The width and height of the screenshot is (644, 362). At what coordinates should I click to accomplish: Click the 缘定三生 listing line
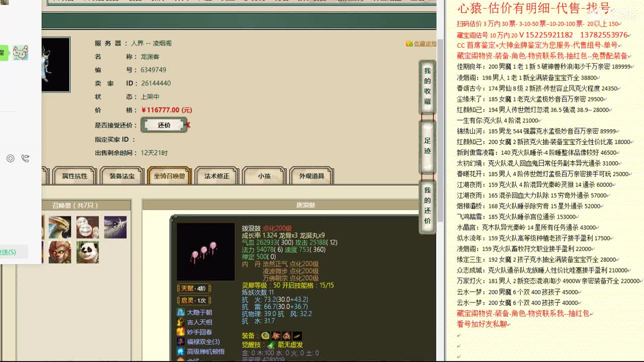point(538,260)
